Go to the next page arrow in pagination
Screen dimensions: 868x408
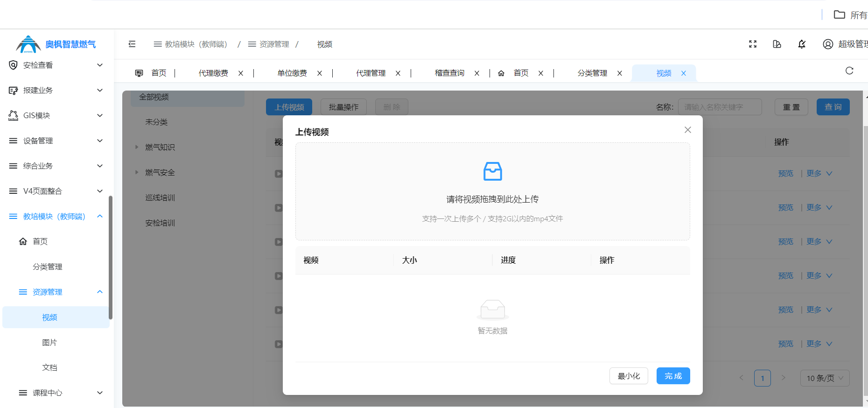(784, 378)
